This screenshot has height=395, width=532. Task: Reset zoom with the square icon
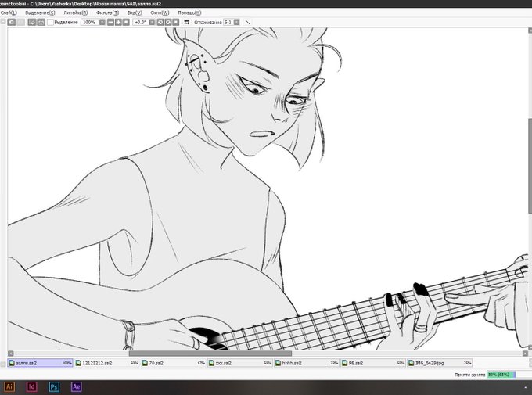[x=126, y=22]
